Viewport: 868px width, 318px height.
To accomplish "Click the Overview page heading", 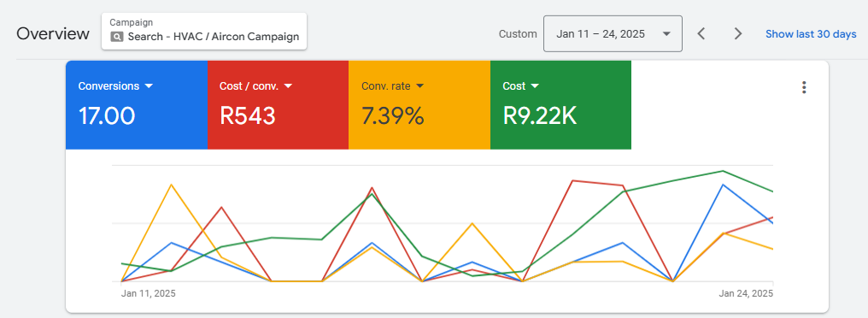I will [53, 34].
